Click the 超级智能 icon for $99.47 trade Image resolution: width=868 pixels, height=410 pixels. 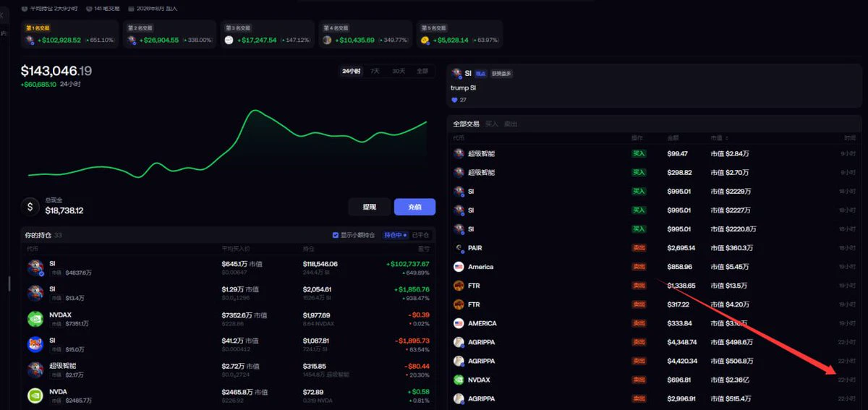pyautogui.click(x=458, y=154)
